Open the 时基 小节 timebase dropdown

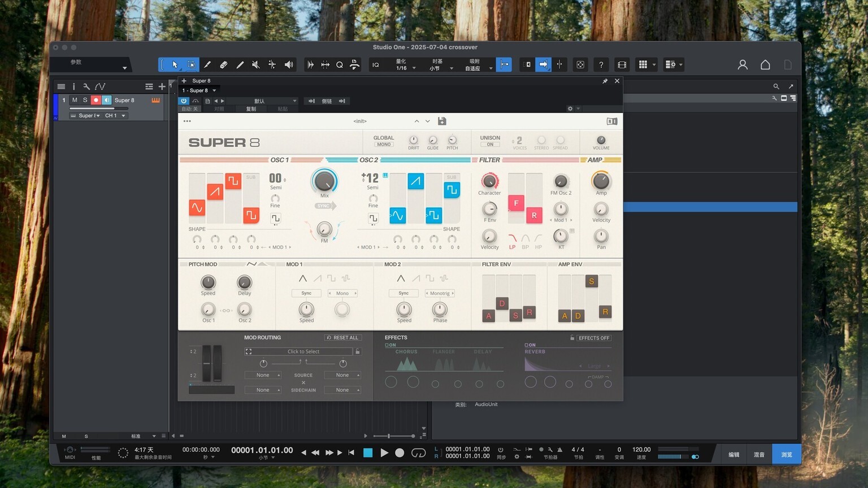[x=440, y=65]
